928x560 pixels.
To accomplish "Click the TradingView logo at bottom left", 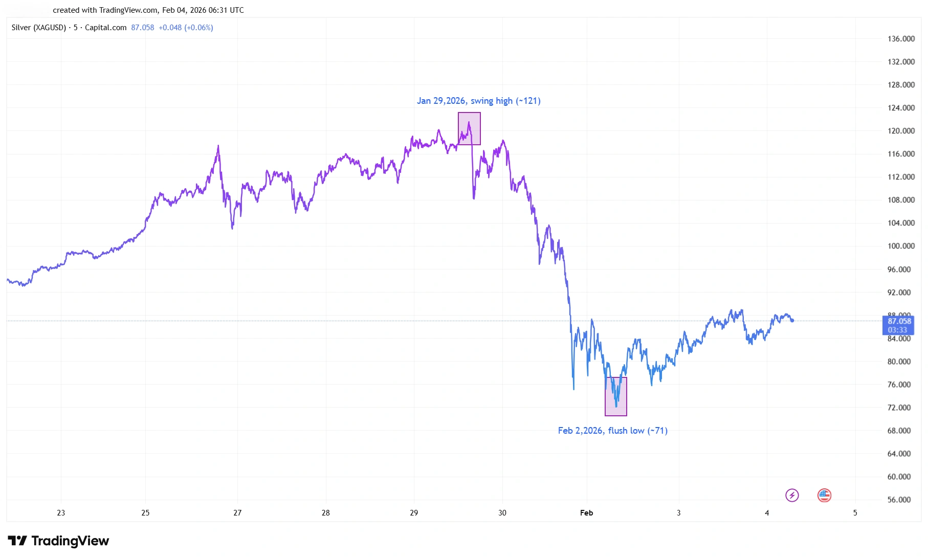I will click(x=58, y=541).
